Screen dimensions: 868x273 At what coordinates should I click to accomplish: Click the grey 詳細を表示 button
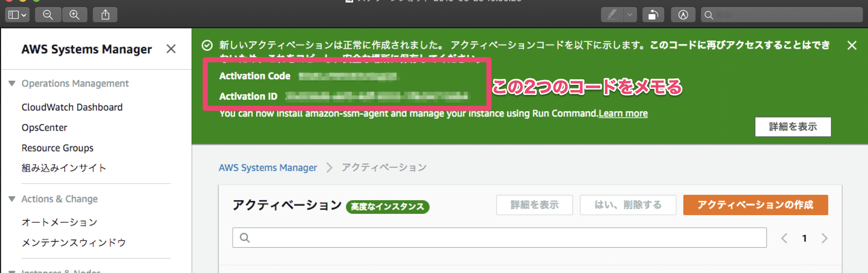coord(534,205)
